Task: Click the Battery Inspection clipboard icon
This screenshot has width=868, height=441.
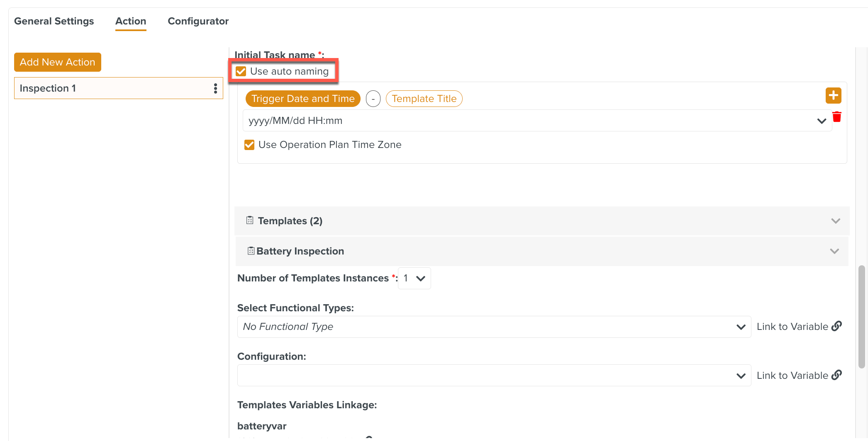Action: (x=251, y=251)
